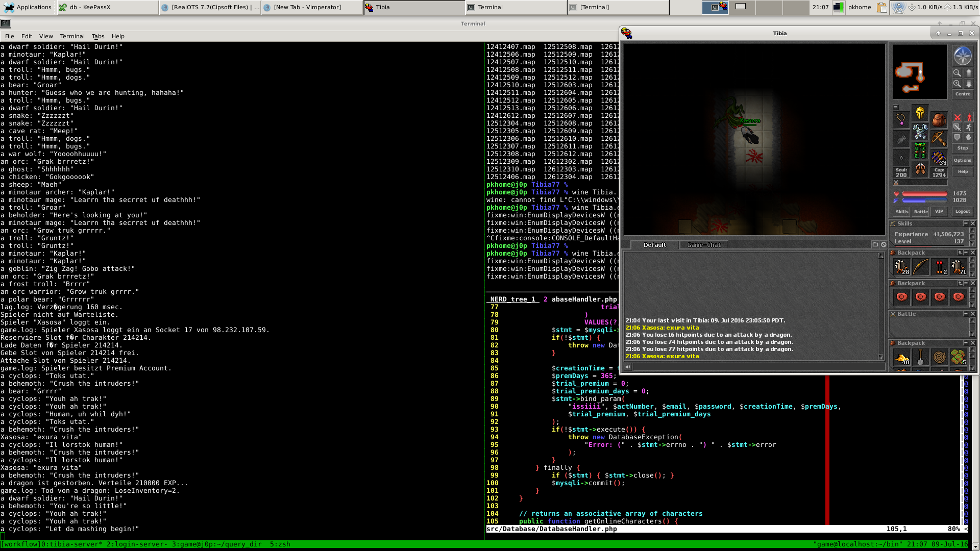Move minimap one floor up
Image resolution: width=980 pixels, height=551 pixels.
point(969,73)
